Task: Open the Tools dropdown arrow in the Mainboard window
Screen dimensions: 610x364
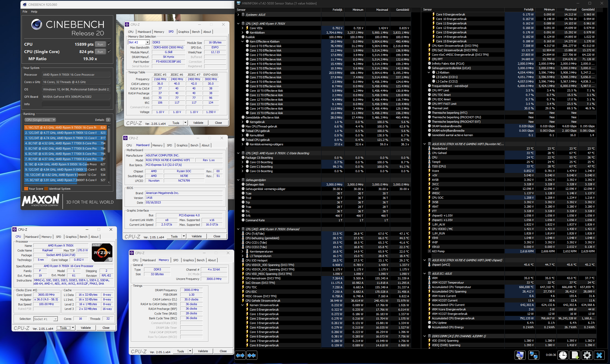Action: pos(184,236)
